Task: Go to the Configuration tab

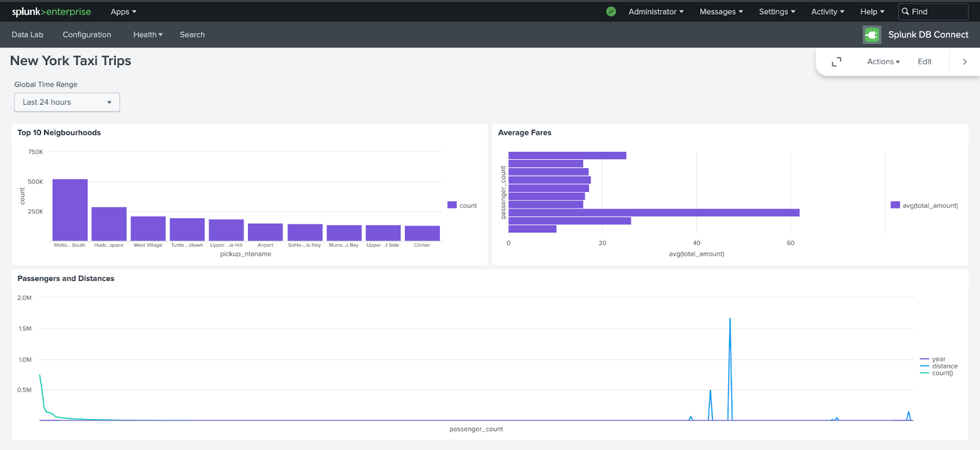Action: [87, 35]
